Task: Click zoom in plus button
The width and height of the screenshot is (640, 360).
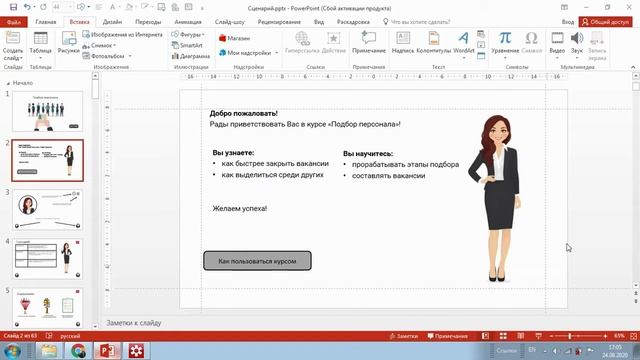Action: (x=605, y=336)
